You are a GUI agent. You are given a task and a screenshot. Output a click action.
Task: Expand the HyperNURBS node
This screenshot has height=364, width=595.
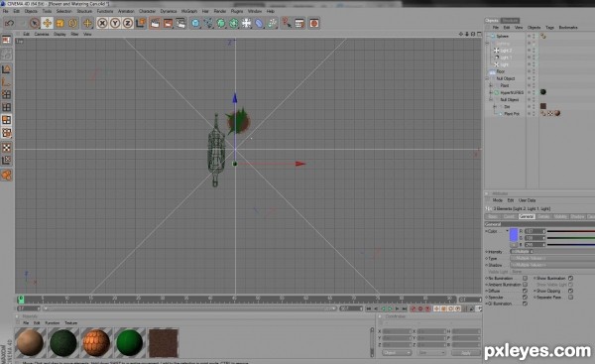tap(491, 92)
